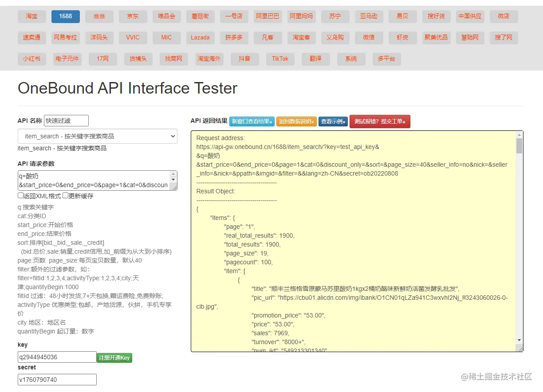Viewport: 543px width, 392px height.
Task: Enable the 返回XML格式 checkbox
Action: click(20, 196)
